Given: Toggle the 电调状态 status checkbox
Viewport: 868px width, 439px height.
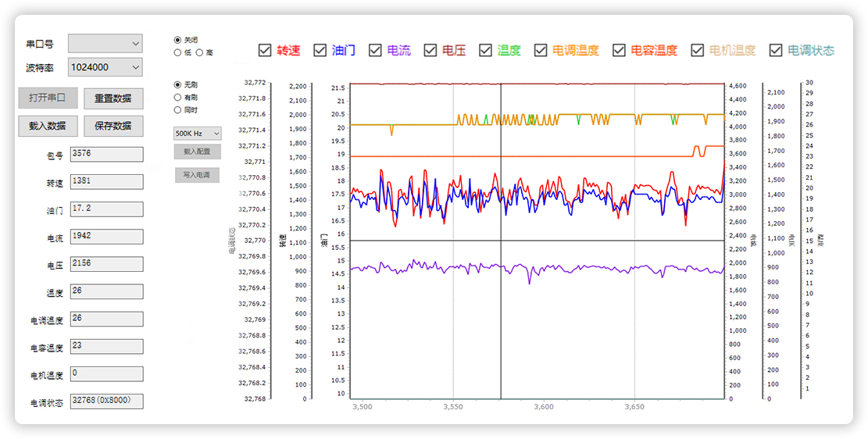Looking at the screenshot, I should (776, 51).
